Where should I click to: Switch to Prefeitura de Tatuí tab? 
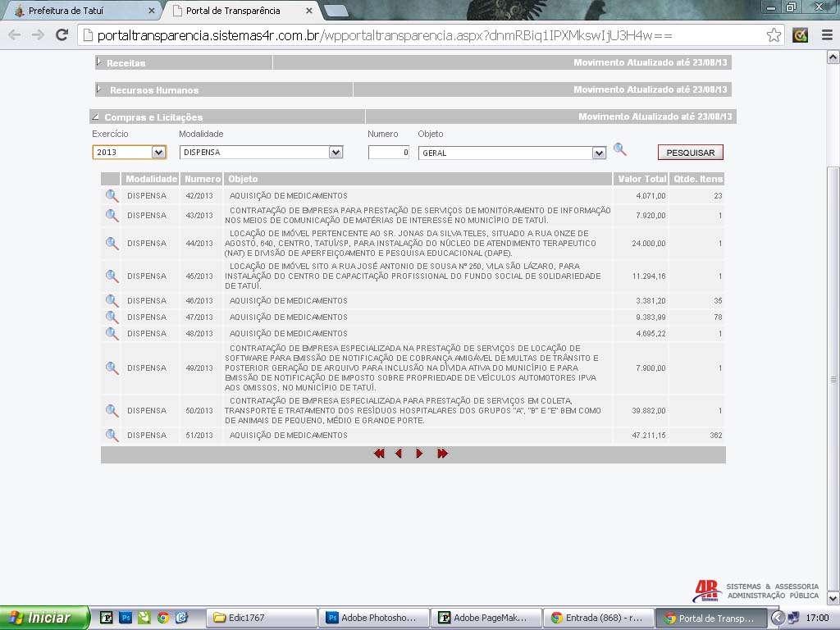click(x=82, y=11)
